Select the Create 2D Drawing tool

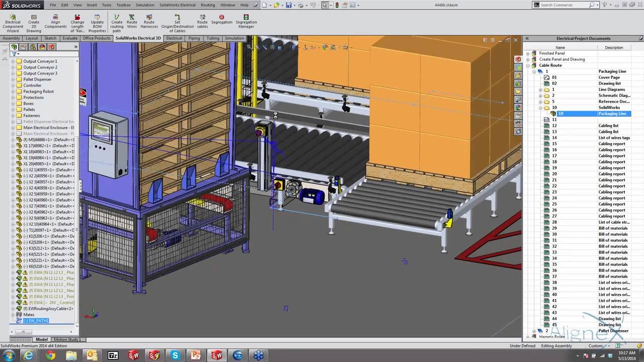[34, 24]
